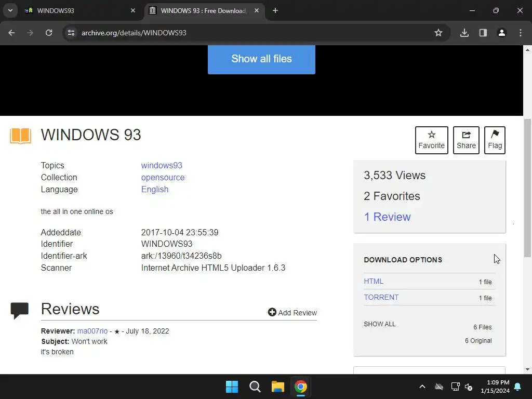Open the English language link
Viewport: 532px width, 399px height.
coord(155,189)
